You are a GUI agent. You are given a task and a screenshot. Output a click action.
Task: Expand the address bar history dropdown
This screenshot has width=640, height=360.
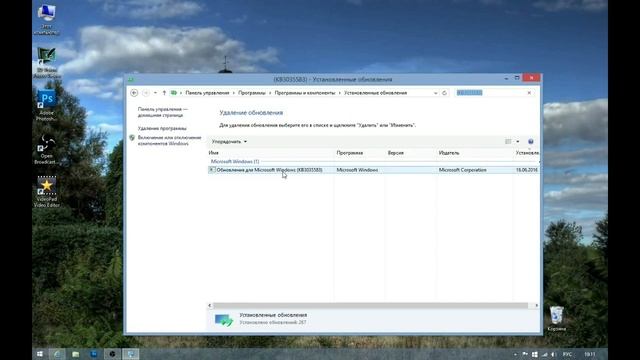(435, 93)
